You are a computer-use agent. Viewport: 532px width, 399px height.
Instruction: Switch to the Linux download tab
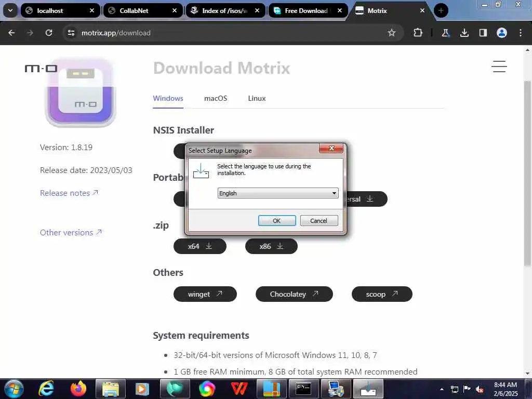257,98
